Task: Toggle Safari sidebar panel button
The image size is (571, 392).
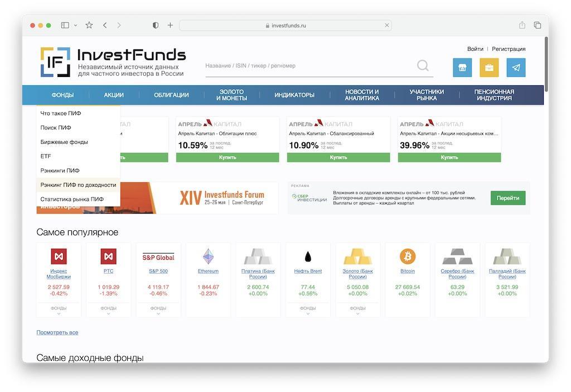Action: coord(65,25)
